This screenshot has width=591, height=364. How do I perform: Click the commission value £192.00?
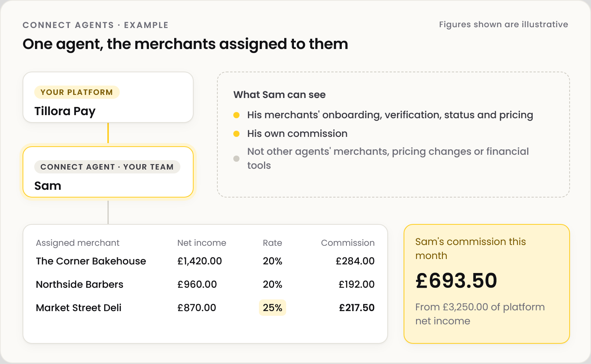357,285
